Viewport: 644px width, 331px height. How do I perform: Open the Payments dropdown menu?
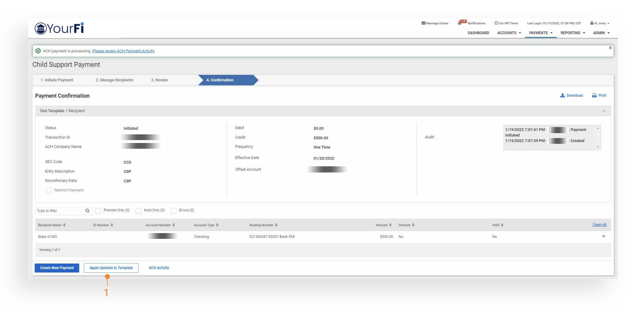540,33
